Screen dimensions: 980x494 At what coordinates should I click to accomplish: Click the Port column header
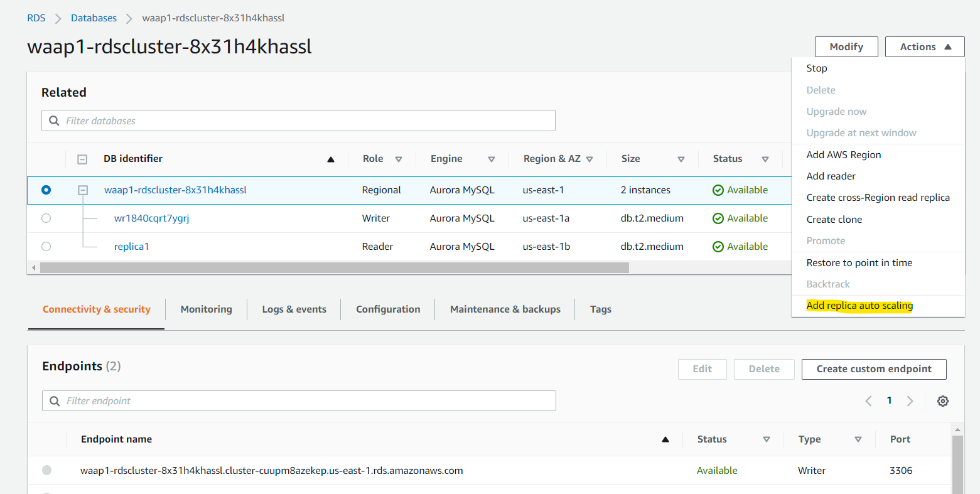(x=900, y=439)
